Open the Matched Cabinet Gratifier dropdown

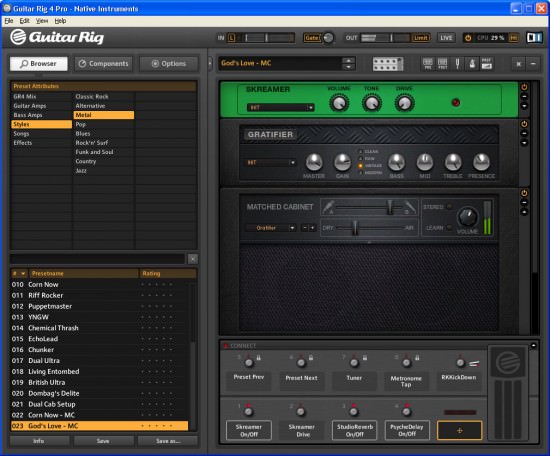coord(270,228)
